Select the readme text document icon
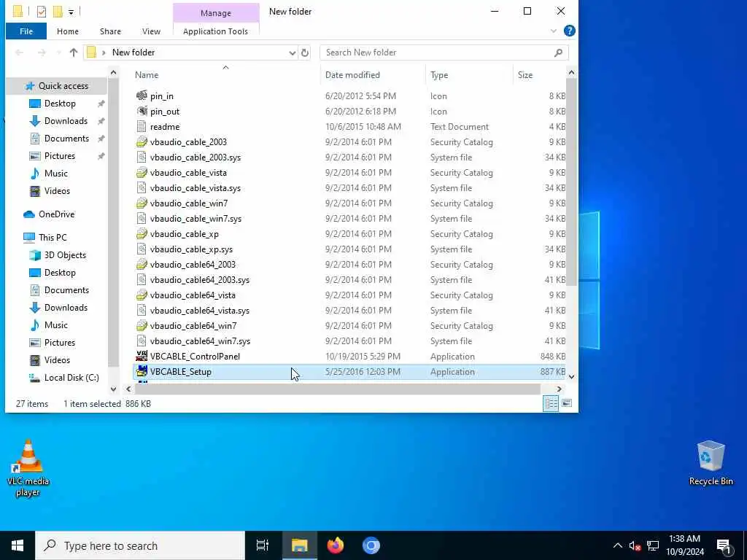747x560 pixels. [142, 127]
